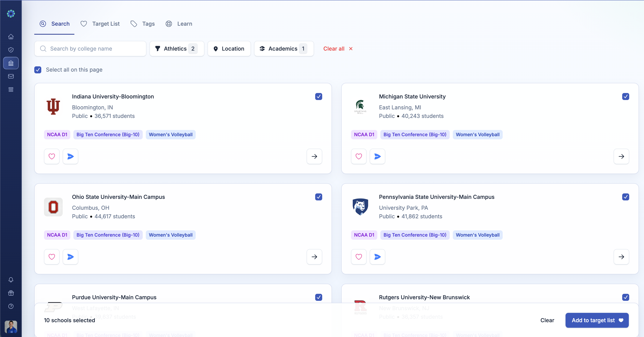The height and width of the screenshot is (337, 644).
Task: Click Big Ten Conference tag on Michigan State card
Action: [x=415, y=135]
